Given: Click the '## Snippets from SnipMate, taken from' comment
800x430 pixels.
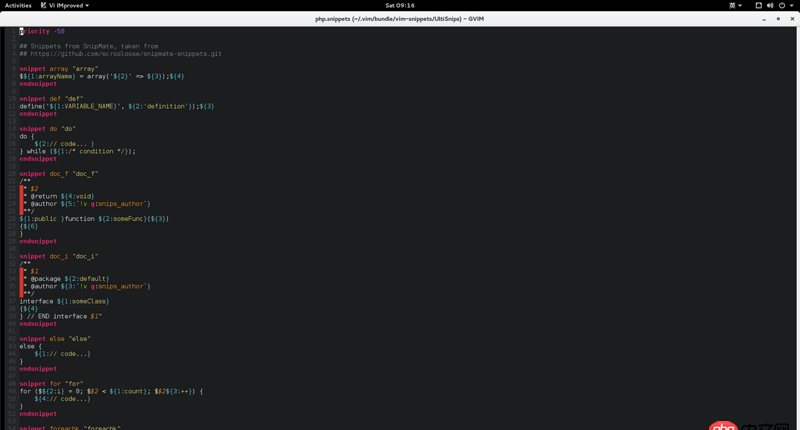Looking at the screenshot, I should click(89, 46).
